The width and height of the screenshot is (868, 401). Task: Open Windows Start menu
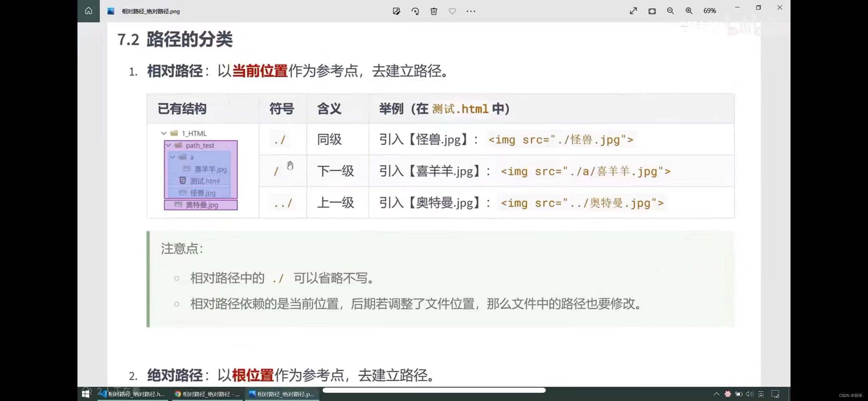click(86, 394)
